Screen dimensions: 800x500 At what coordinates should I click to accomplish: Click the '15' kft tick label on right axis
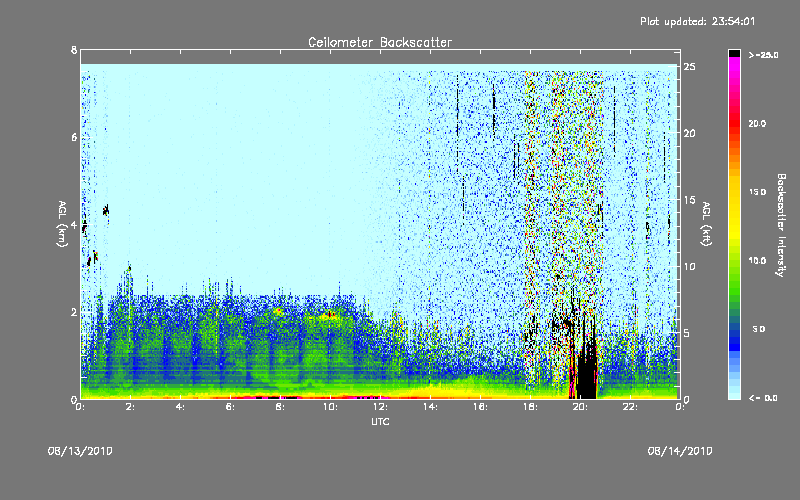[x=689, y=200]
